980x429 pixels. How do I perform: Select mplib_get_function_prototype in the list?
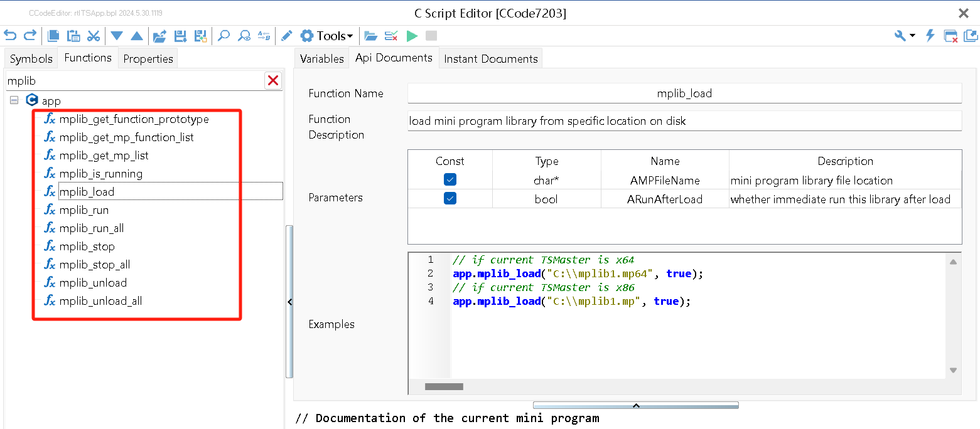pyautogui.click(x=134, y=119)
